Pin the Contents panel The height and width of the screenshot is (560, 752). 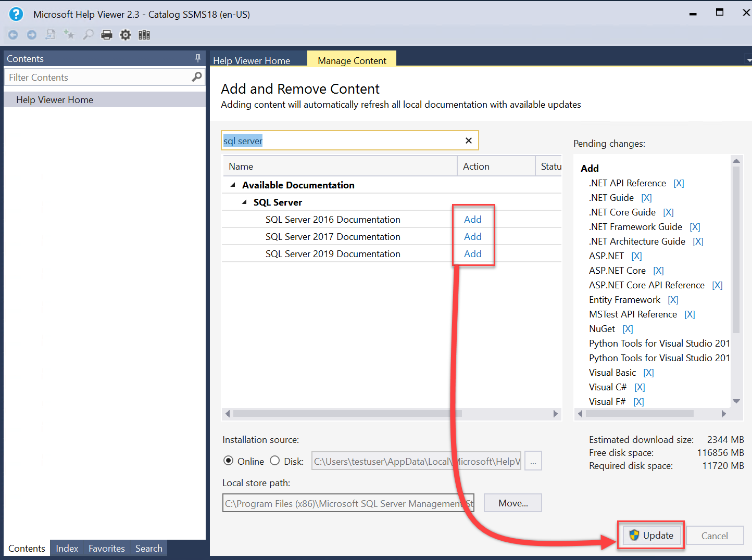[197, 58]
